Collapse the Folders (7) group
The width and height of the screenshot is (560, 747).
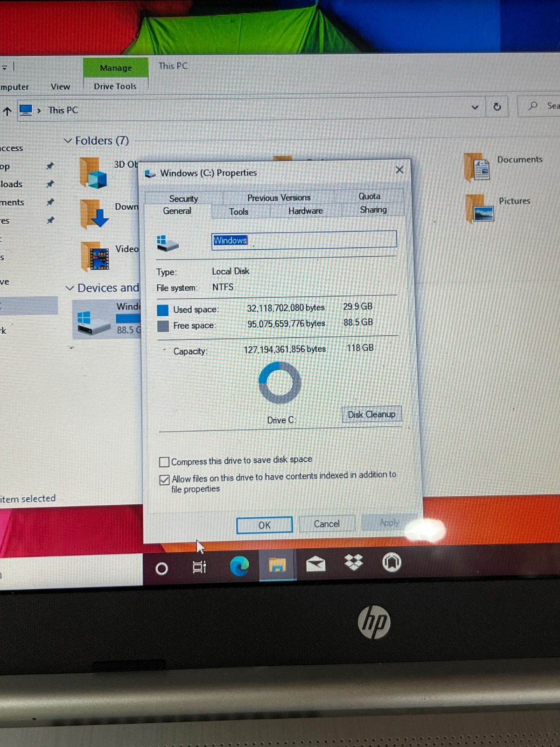[68, 141]
